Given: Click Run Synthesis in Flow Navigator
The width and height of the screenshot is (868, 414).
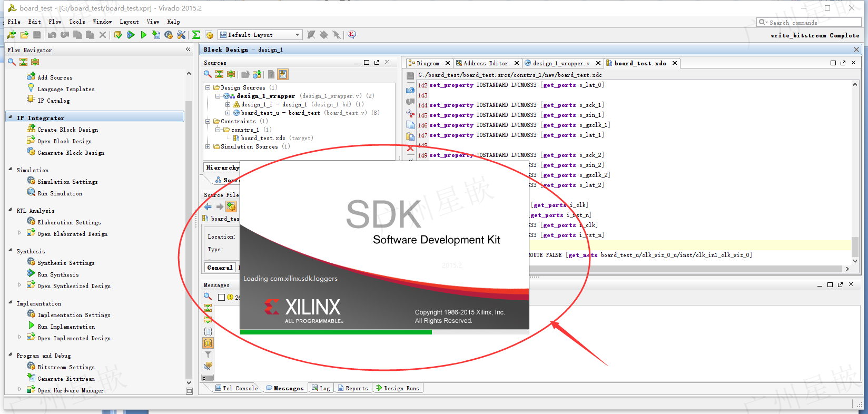Looking at the screenshot, I should [x=58, y=274].
